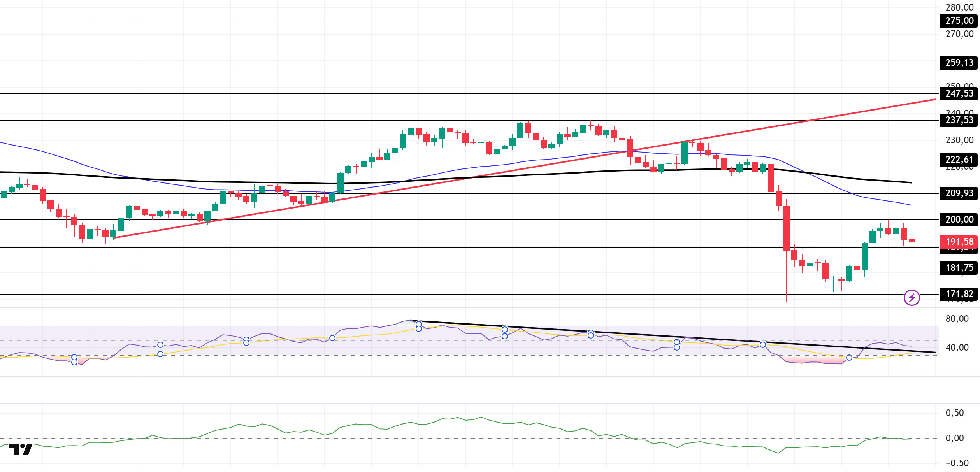Click the 40,00 RSI scale label
This screenshot has width=980, height=472.
(x=957, y=347)
